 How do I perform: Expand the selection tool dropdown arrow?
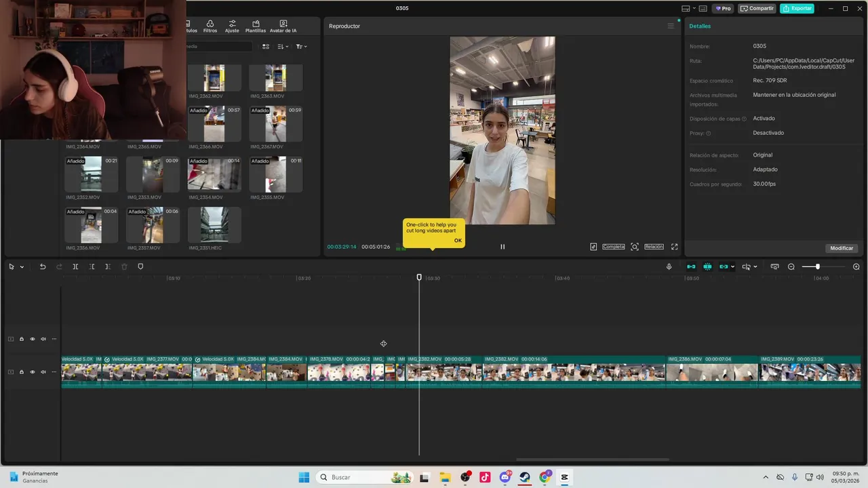(22, 267)
